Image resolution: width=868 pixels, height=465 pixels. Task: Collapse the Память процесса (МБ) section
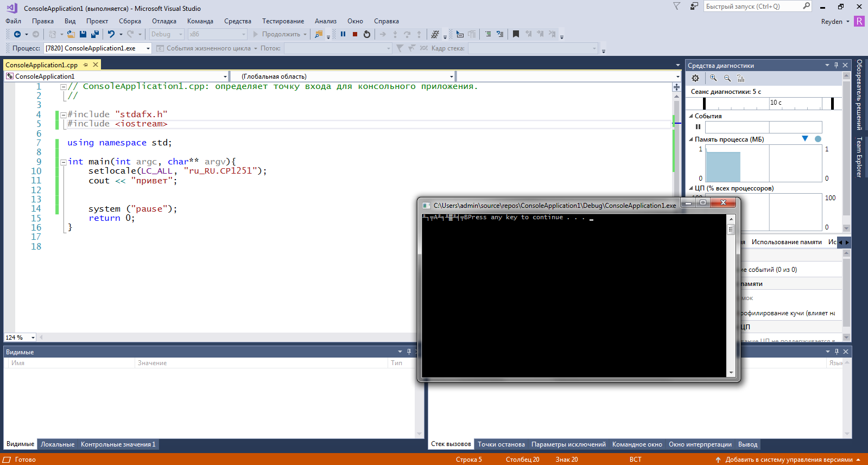(691, 139)
